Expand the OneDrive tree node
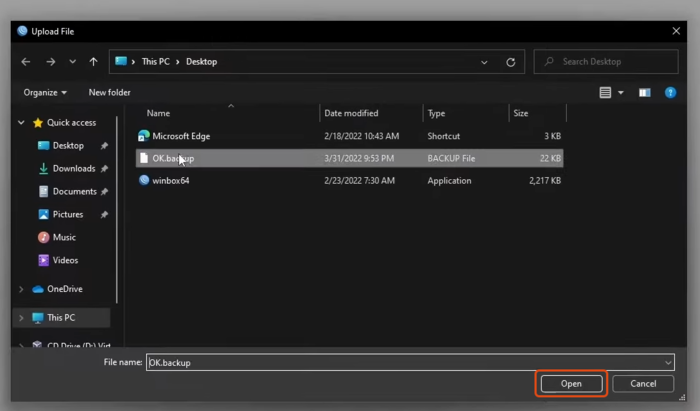 point(22,289)
